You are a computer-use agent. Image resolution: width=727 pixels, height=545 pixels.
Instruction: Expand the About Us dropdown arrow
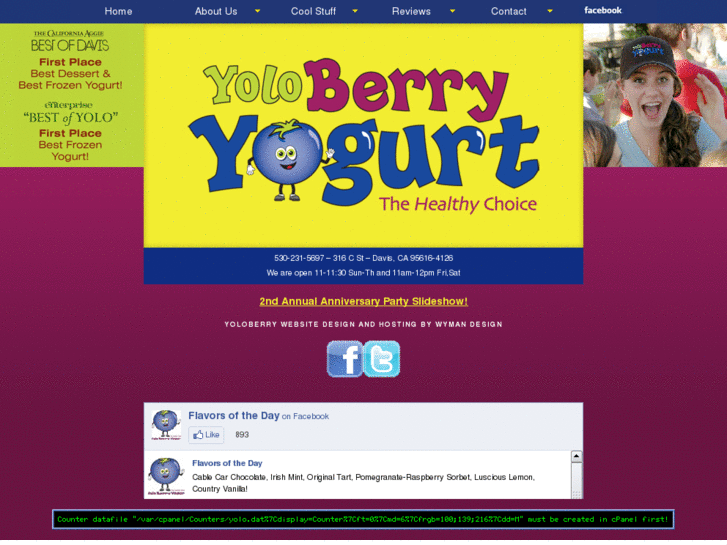[258, 11]
